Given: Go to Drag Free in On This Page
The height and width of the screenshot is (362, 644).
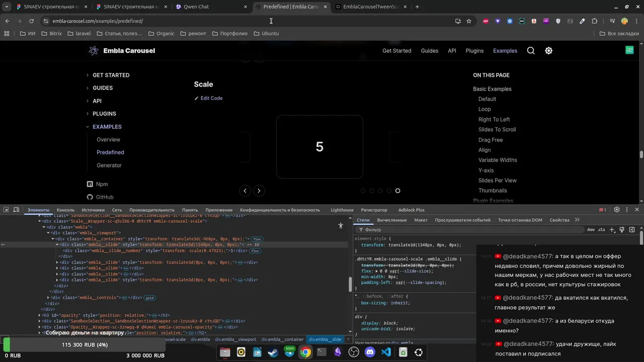Looking at the screenshot, I should click(491, 140).
